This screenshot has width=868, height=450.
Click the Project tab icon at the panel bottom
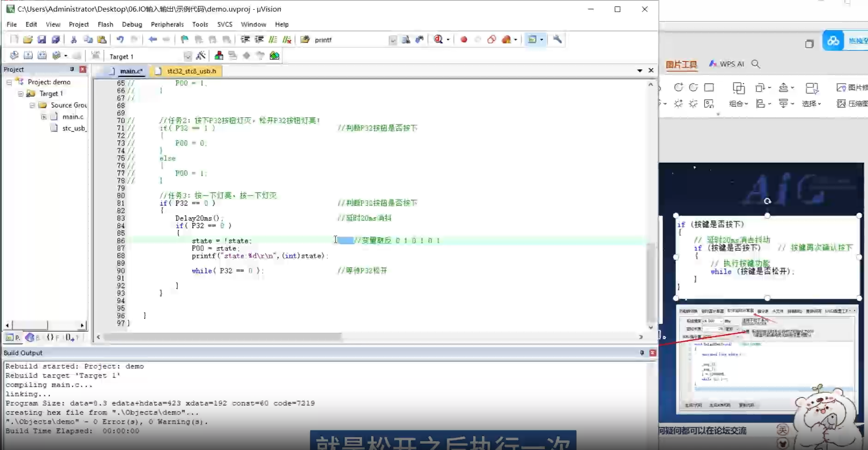point(13,337)
